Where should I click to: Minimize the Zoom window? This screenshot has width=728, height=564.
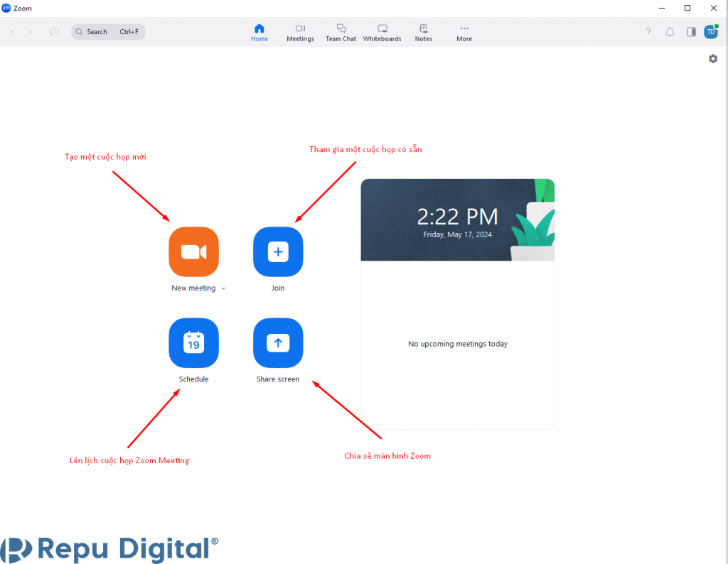(x=662, y=8)
